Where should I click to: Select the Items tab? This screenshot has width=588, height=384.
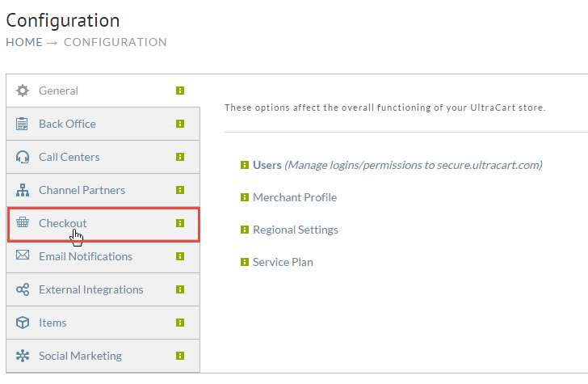click(x=103, y=323)
